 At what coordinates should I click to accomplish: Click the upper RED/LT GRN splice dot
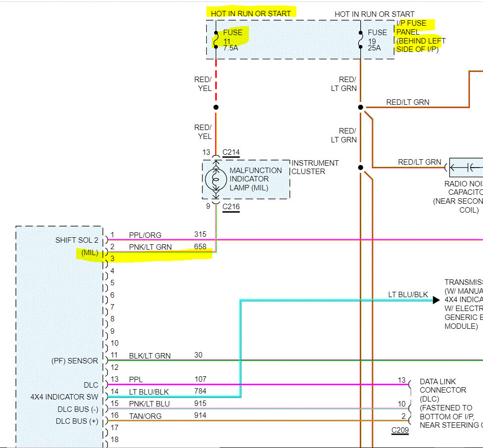point(360,107)
